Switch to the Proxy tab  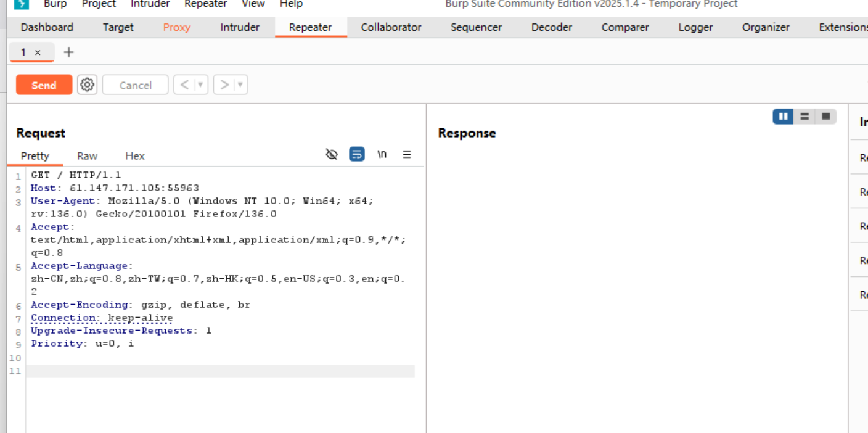coord(177,27)
